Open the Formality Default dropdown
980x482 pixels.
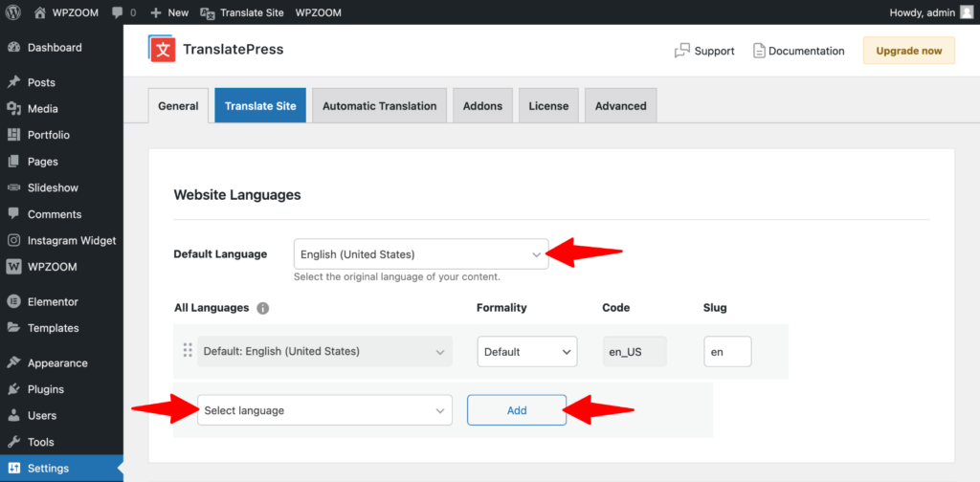click(526, 351)
